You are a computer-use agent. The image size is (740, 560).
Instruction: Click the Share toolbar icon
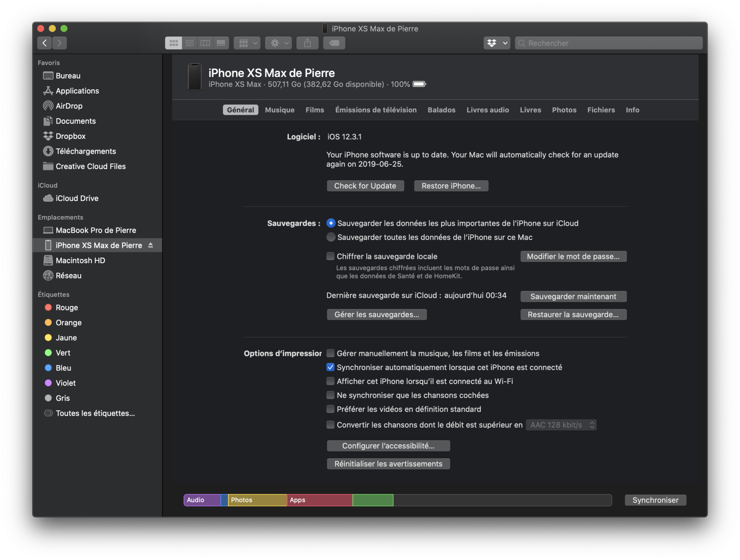(x=307, y=43)
